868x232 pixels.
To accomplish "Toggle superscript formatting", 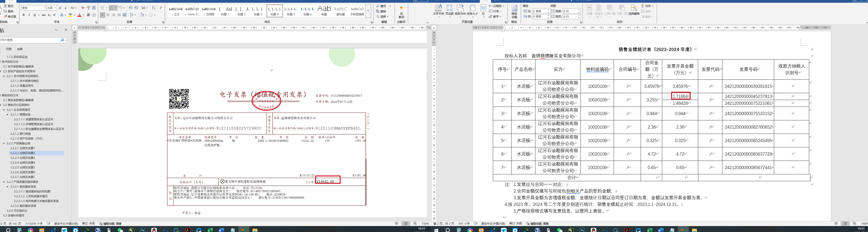I will 54,15.
